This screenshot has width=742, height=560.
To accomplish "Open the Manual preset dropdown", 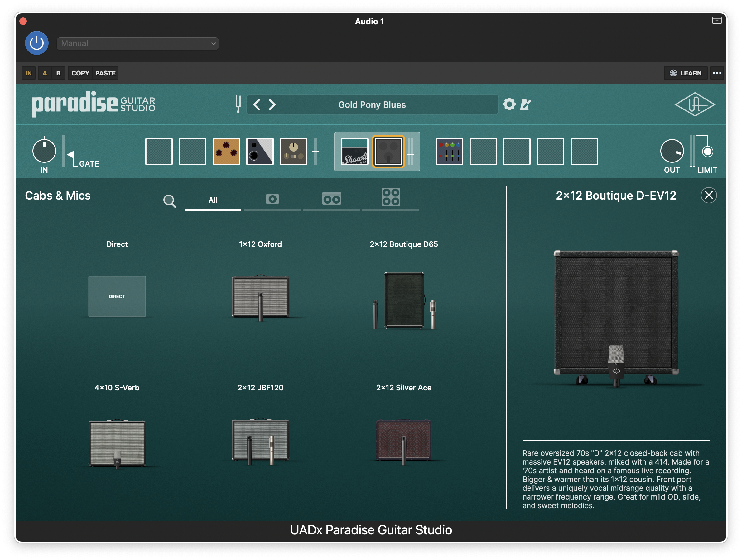I will (137, 44).
